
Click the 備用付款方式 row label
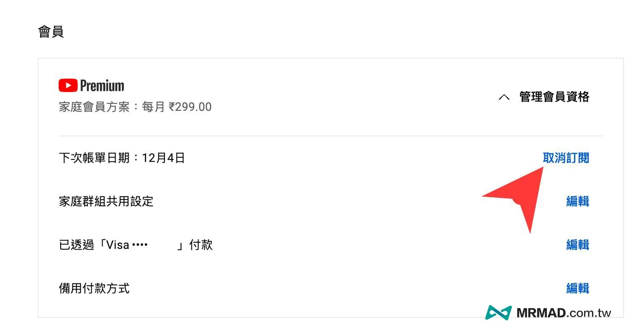[x=94, y=288]
